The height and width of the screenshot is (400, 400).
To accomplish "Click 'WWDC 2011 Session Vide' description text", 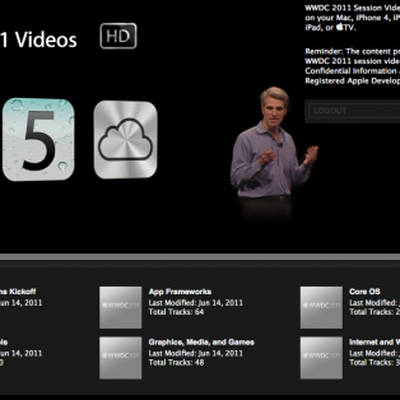I will 352,8.
